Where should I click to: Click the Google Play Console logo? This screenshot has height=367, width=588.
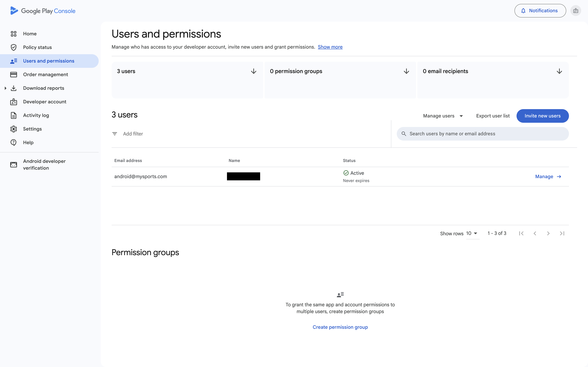tap(43, 11)
